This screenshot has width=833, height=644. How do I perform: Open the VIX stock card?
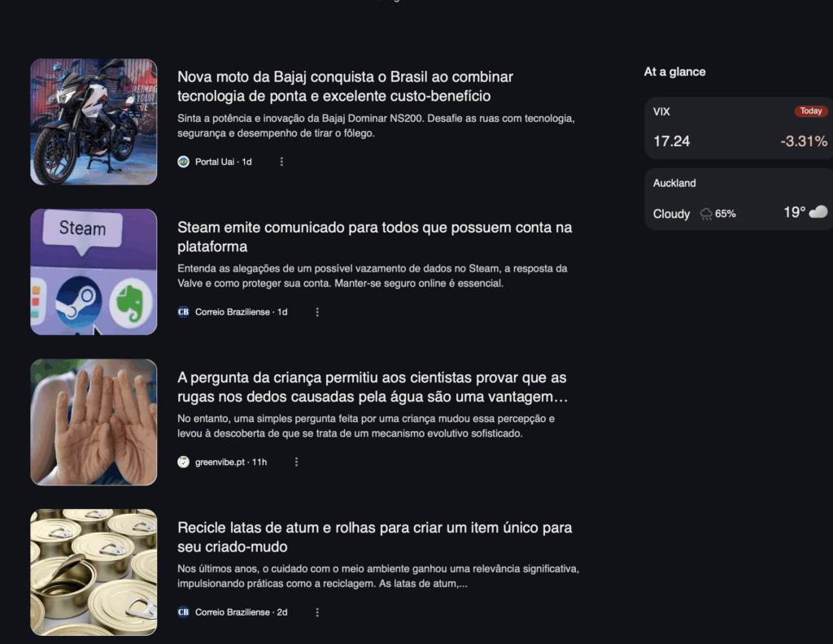[739, 128]
